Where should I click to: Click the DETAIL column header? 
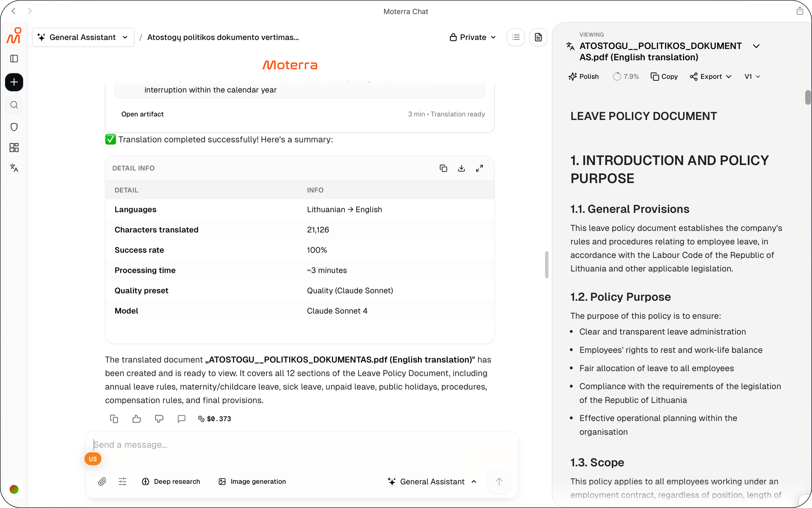coord(126,190)
